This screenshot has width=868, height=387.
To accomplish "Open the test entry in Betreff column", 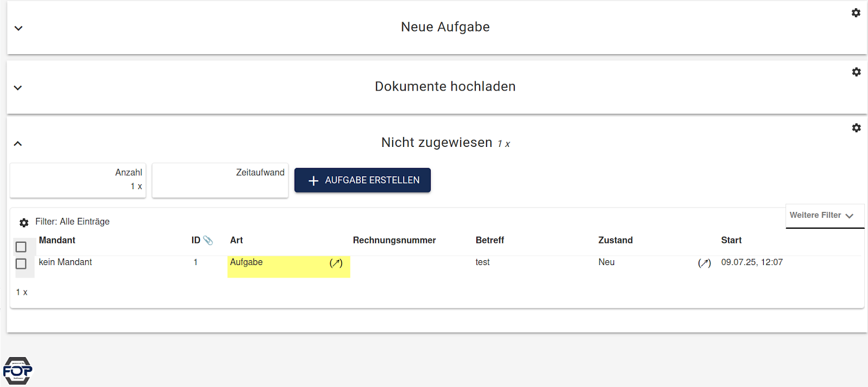I will pyautogui.click(x=482, y=262).
